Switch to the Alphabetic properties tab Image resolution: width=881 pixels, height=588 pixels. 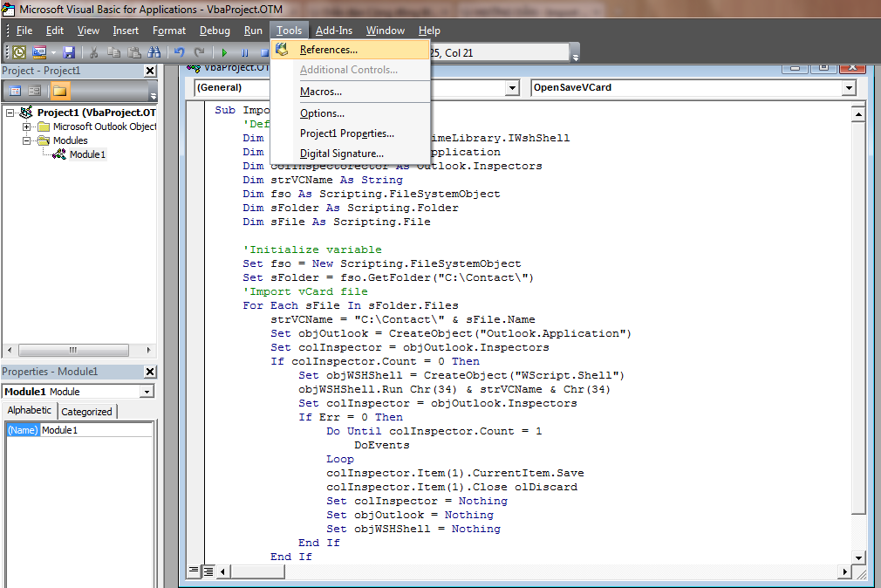29,410
